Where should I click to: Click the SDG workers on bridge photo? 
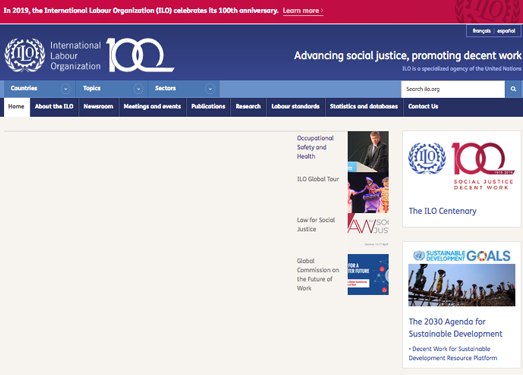(x=462, y=285)
